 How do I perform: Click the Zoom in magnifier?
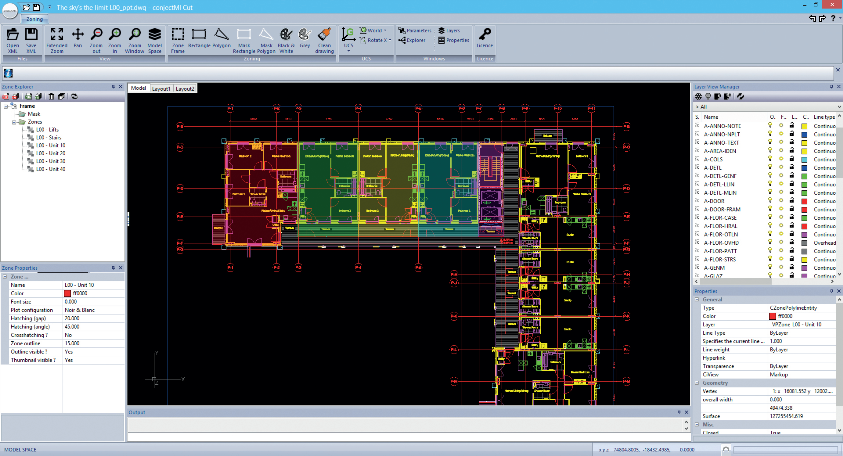pyautogui.click(x=115, y=40)
